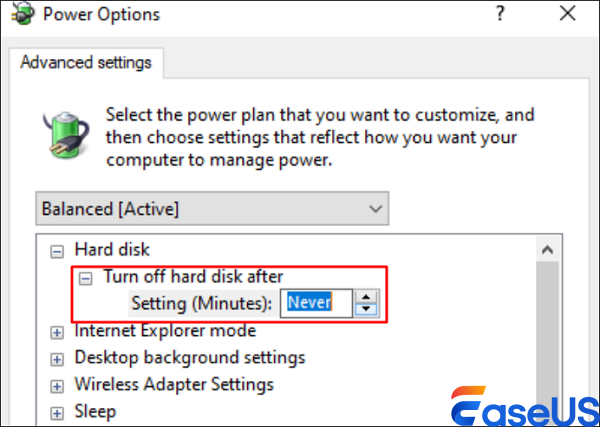Open the Help question mark button

[496, 15]
